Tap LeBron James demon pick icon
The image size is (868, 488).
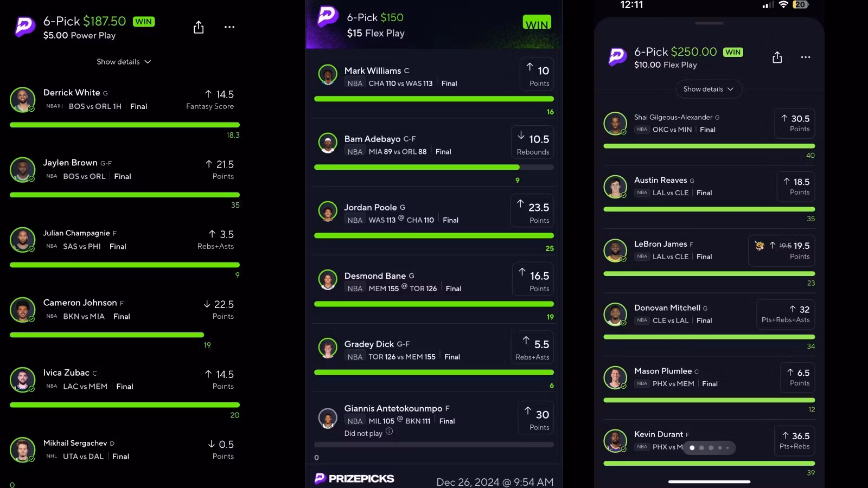point(759,246)
